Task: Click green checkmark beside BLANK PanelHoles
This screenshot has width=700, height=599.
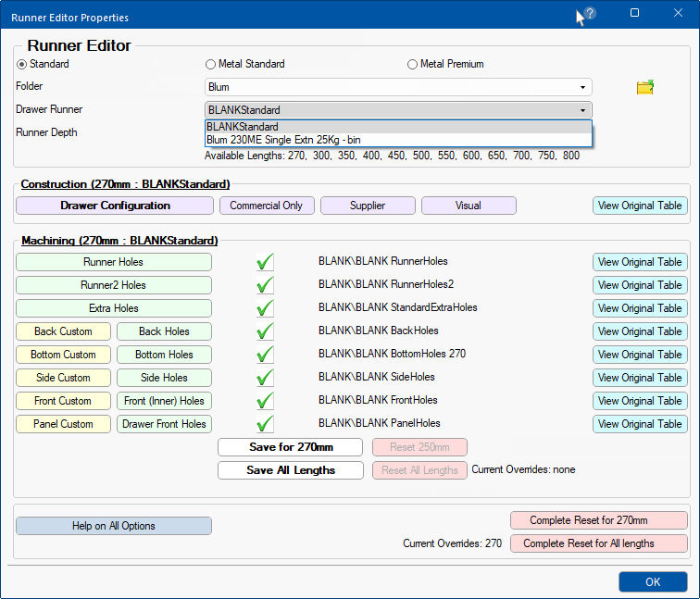Action: [265, 424]
